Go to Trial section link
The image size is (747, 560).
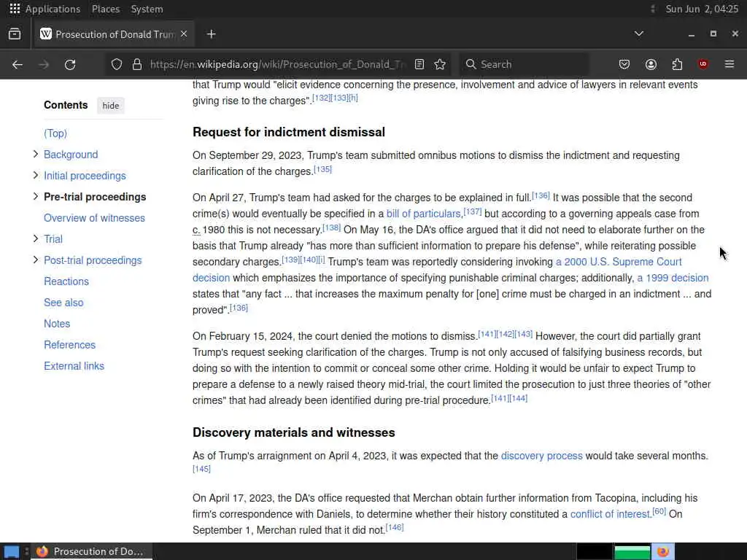pos(53,239)
